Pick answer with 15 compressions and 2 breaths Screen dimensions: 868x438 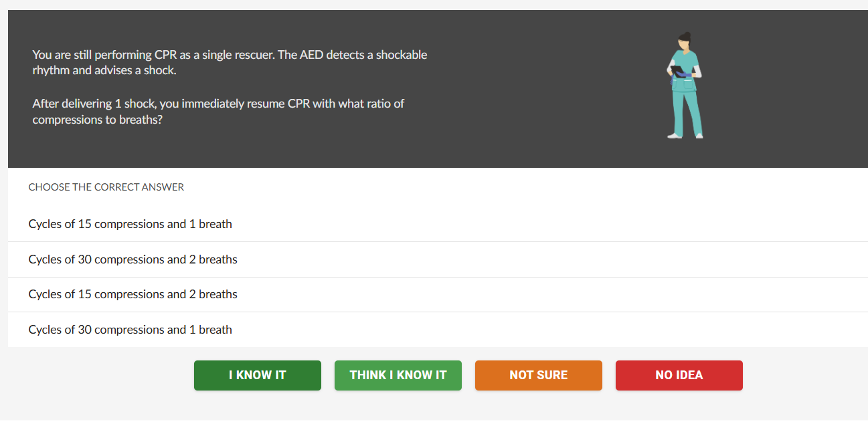(132, 294)
